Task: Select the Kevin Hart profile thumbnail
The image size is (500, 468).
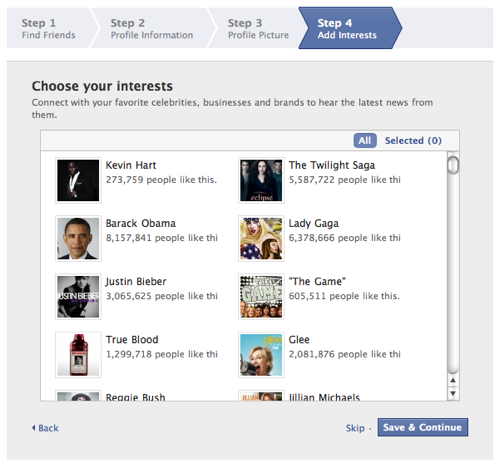Action: 78,180
